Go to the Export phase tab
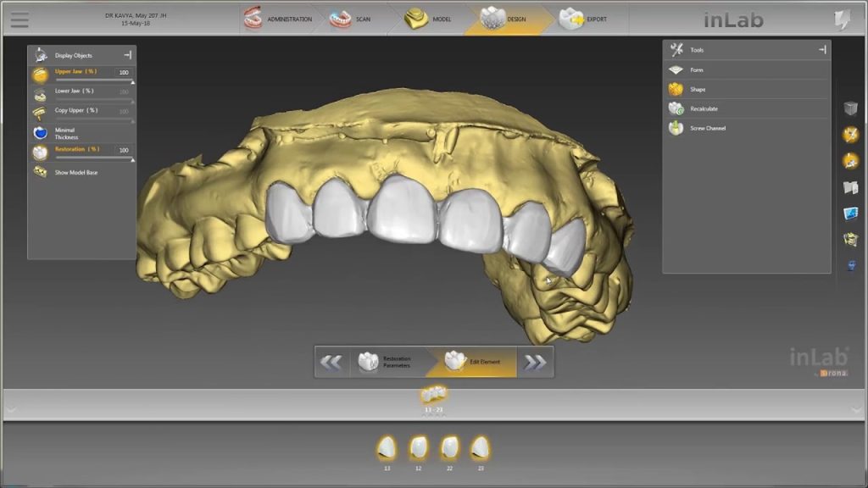The width and height of the screenshot is (868, 488). click(585, 19)
